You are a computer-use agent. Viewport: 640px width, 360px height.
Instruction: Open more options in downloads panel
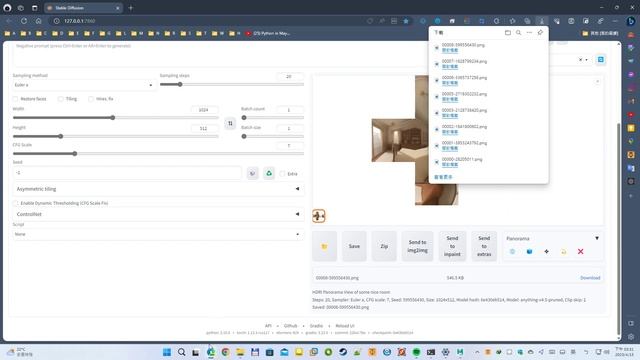point(529,33)
